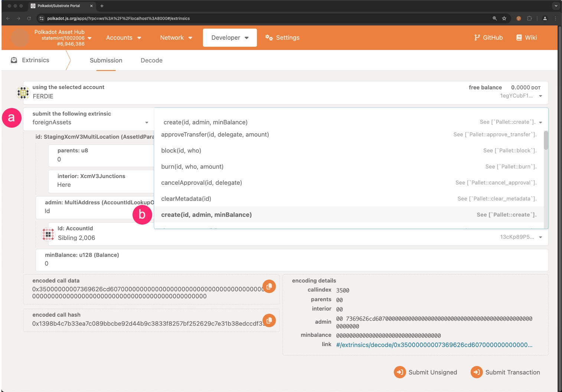
Task: Copy the encoded call data
Action: 269,286
